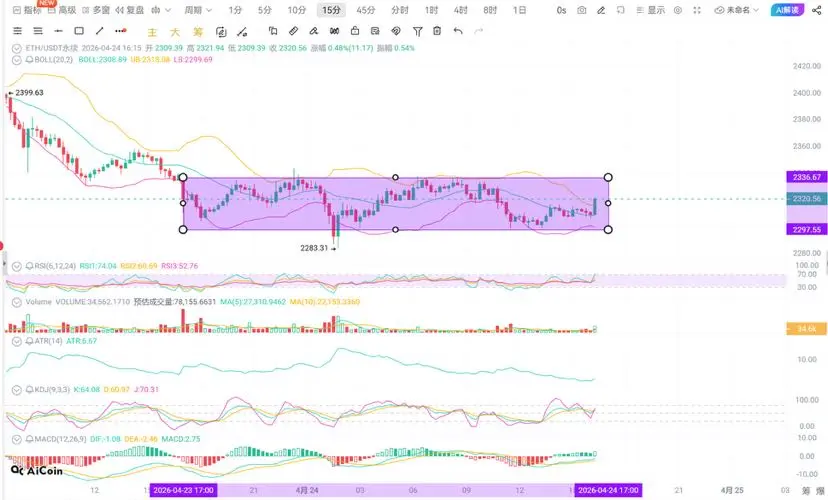Select the parallel lines drawing tool
The height and width of the screenshot is (500, 828).
pyautogui.click(x=37, y=31)
